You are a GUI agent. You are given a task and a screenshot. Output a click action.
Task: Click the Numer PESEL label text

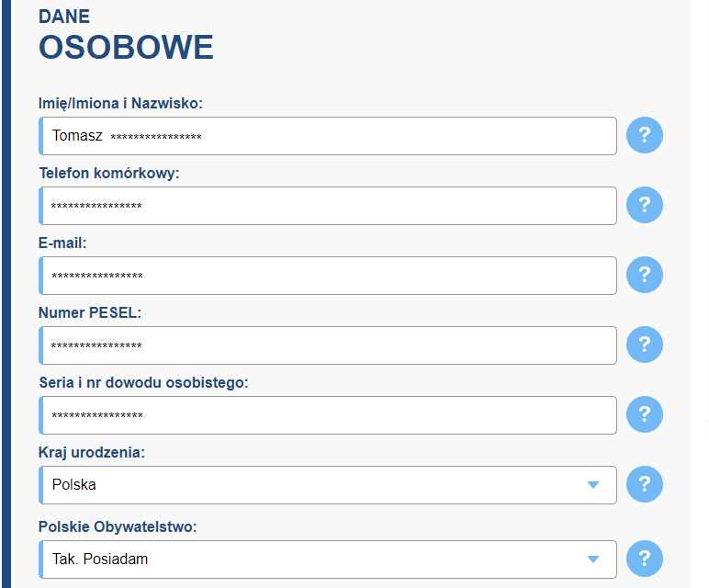point(90,313)
